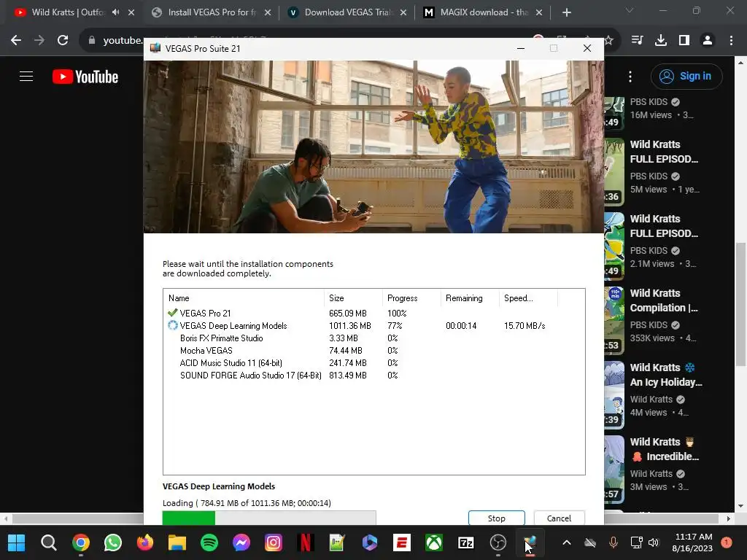Open the Windows Start menu

coord(17,542)
